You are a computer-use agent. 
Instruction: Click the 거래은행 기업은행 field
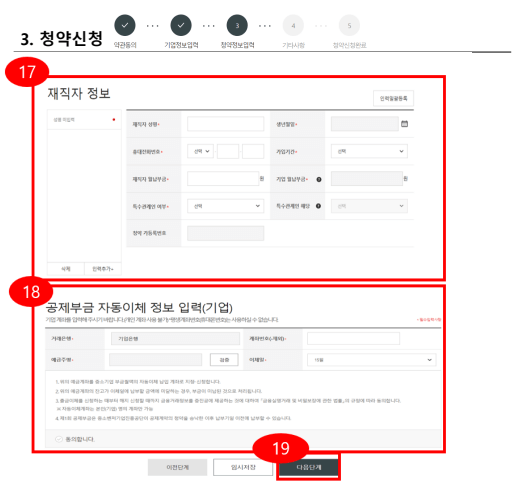(175, 339)
